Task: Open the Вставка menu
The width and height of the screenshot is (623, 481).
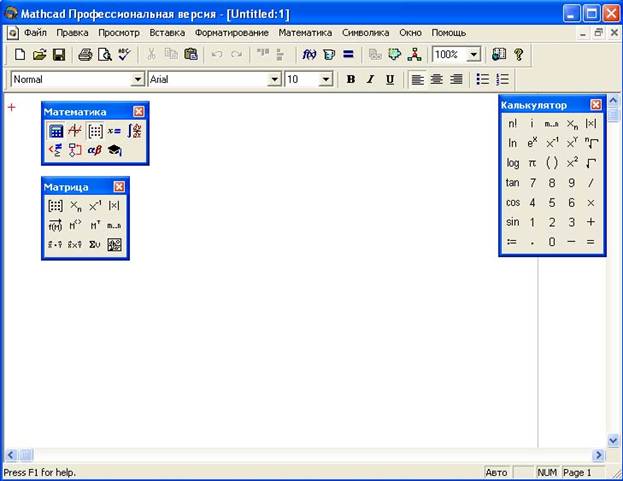Action: pyautogui.click(x=167, y=33)
